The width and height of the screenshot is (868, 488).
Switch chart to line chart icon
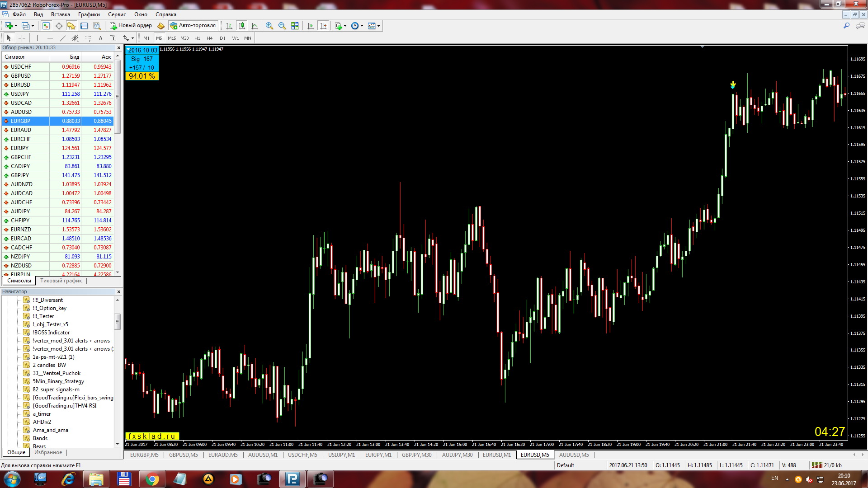[x=255, y=26]
